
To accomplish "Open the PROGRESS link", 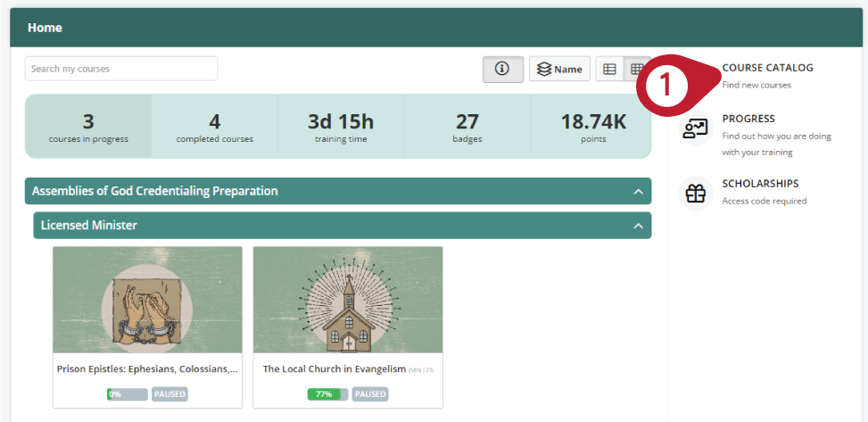I will (x=748, y=119).
